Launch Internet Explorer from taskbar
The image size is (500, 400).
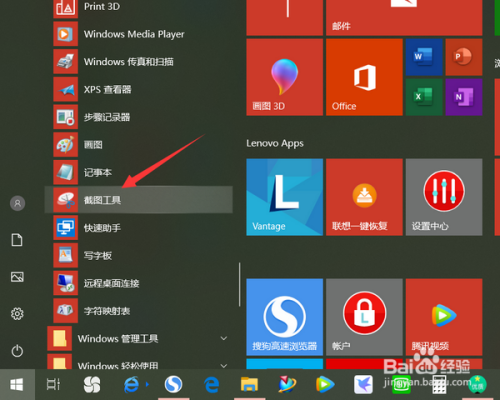(131, 385)
